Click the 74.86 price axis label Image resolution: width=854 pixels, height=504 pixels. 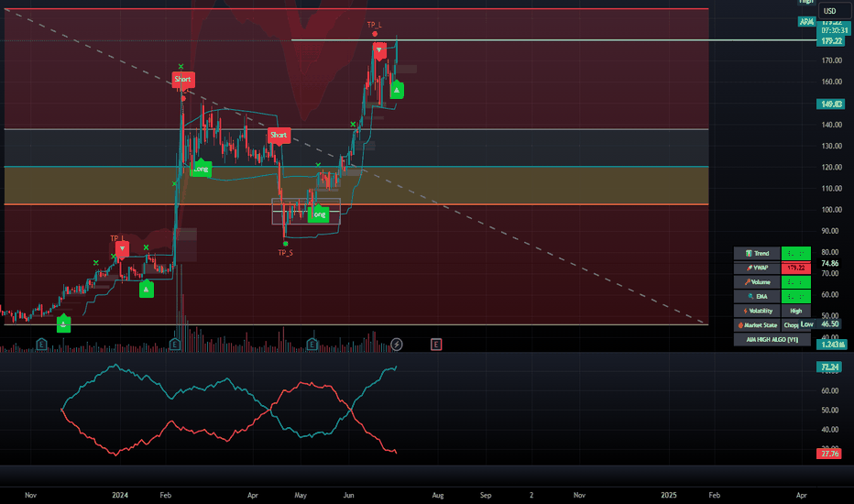pos(830,264)
